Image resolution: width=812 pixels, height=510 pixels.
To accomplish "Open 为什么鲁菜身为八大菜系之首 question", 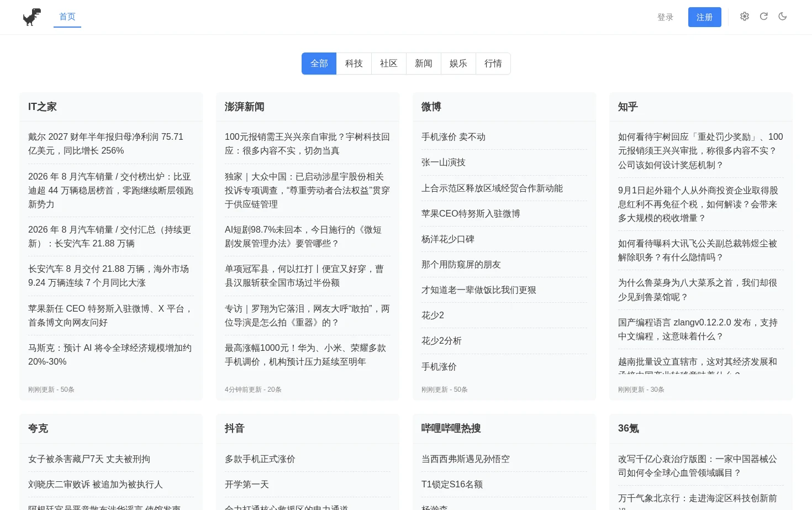I will 701,290.
